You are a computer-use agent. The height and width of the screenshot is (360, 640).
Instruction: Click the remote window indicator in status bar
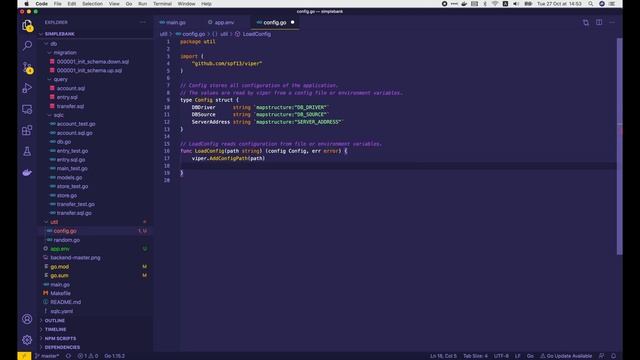pos(24,356)
